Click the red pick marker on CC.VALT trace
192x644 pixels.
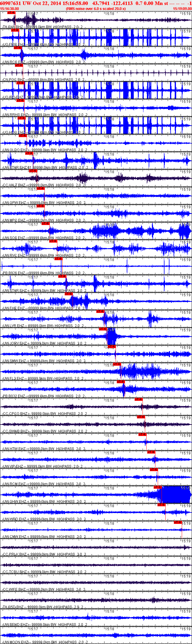pyautogui.click(x=33, y=171)
